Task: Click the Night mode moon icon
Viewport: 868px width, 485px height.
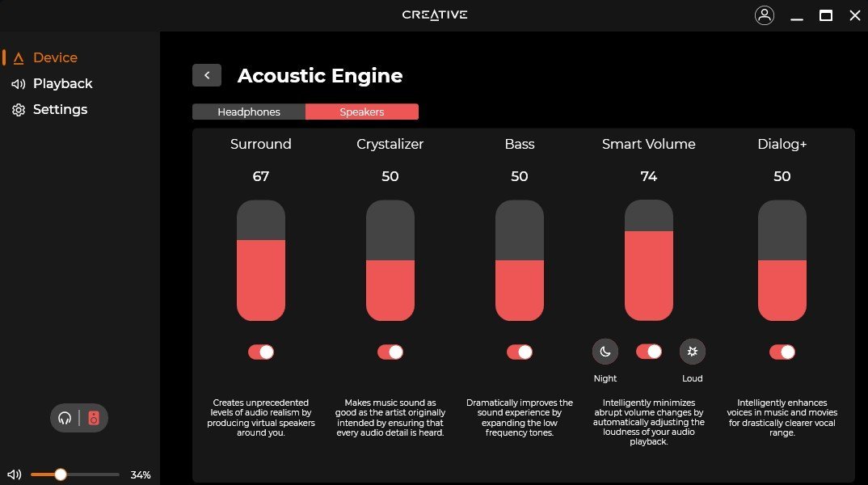Action: coord(605,352)
